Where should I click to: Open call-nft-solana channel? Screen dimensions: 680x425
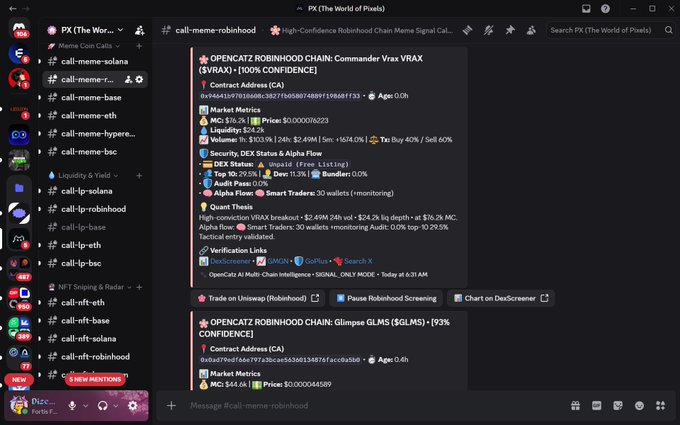(95, 338)
